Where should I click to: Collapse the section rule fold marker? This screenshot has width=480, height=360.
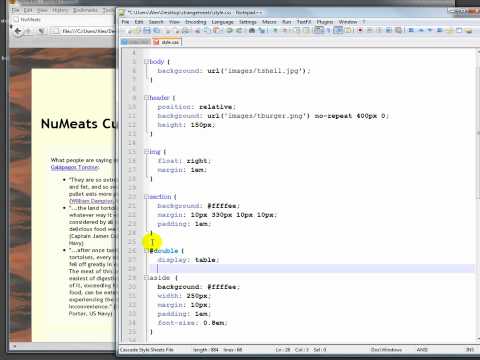pyautogui.click(x=146, y=197)
